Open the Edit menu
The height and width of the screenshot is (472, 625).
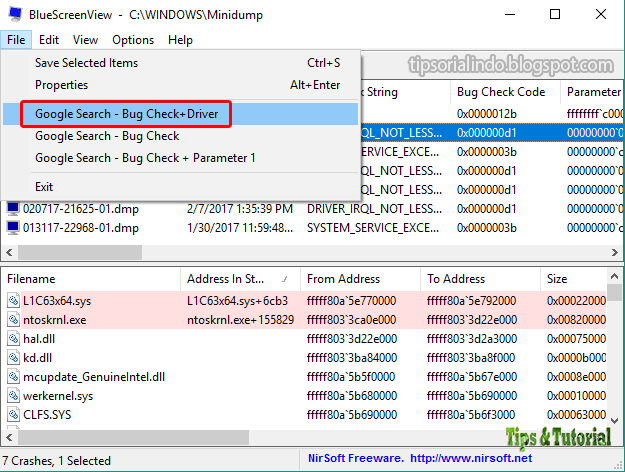[49, 40]
